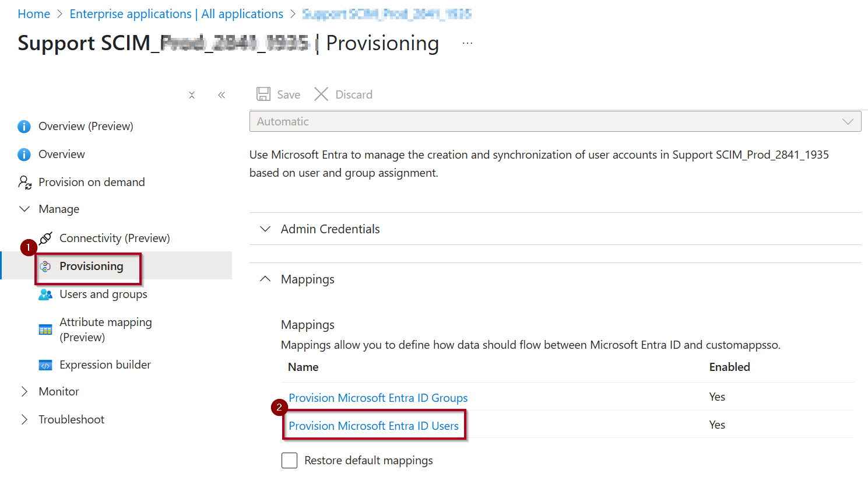Open Provision Microsoft Entra ID Groups mapping
This screenshot has height=480, width=868.
[x=378, y=398]
